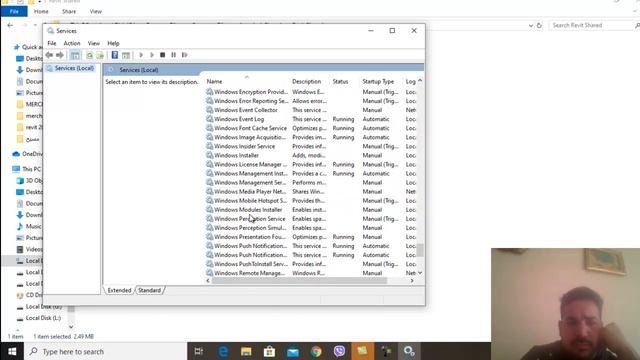Image resolution: width=640 pixels, height=360 pixels.
Task: Open the File menu in Services
Action: point(52,43)
